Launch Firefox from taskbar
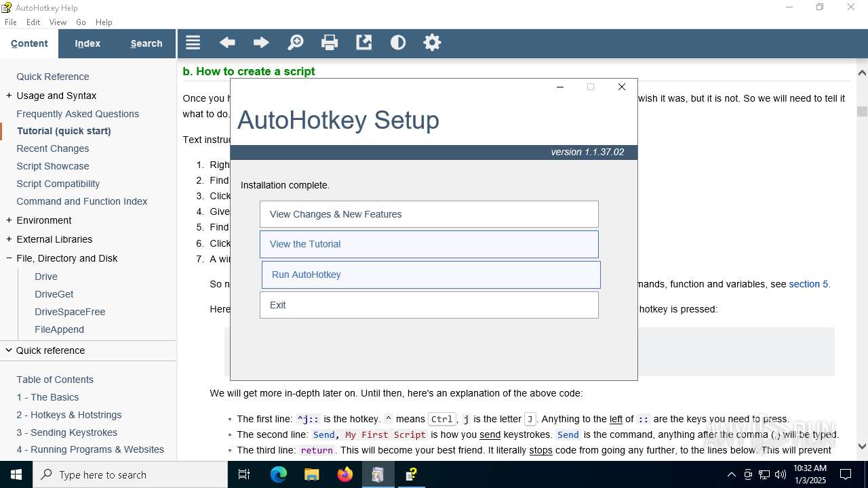868x488 pixels. (x=345, y=474)
